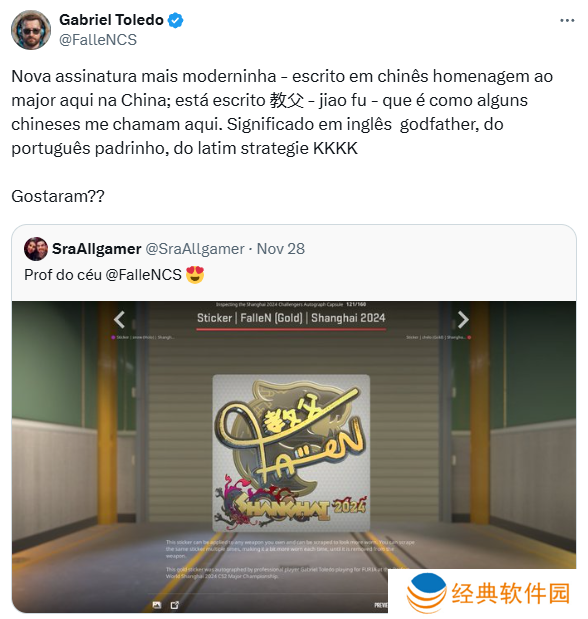Click the picture icon below the sticker
This screenshot has height=619, width=588.
(x=157, y=605)
